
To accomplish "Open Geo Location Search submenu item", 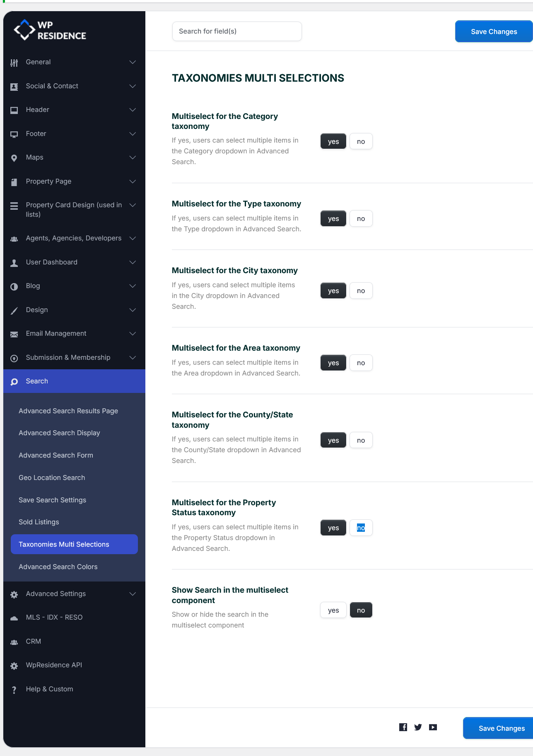I will (52, 477).
